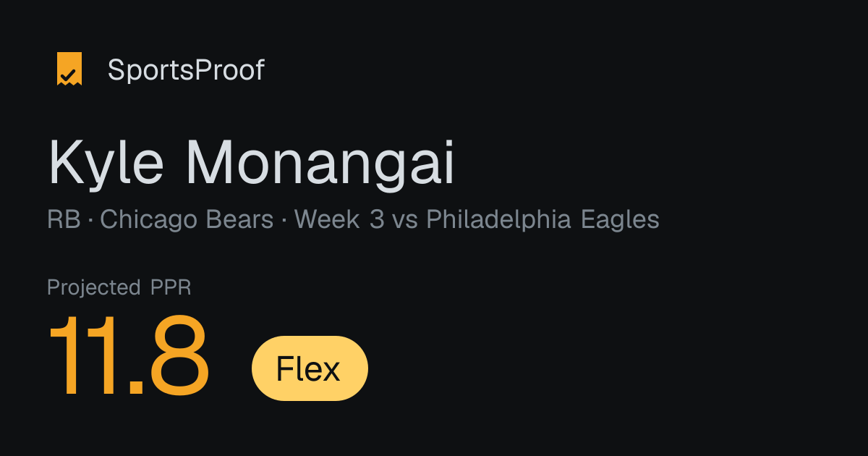Screen dimensions: 868x456
Task: Click the PPR abbreviation label
Action: pos(171,287)
